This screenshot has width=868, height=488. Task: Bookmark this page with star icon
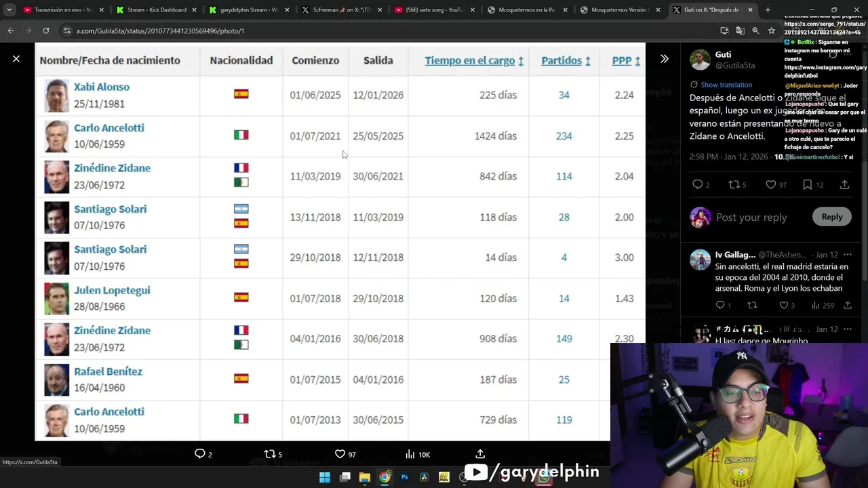pos(771,30)
